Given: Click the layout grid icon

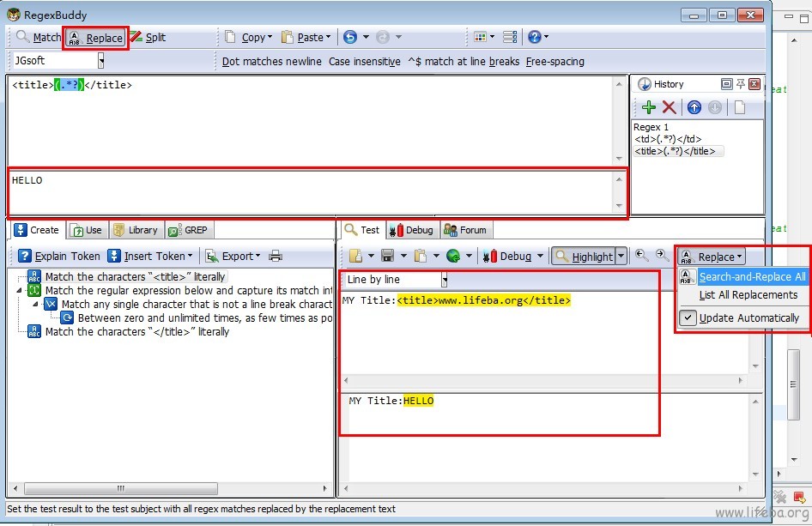Looking at the screenshot, I should tap(481, 37).
